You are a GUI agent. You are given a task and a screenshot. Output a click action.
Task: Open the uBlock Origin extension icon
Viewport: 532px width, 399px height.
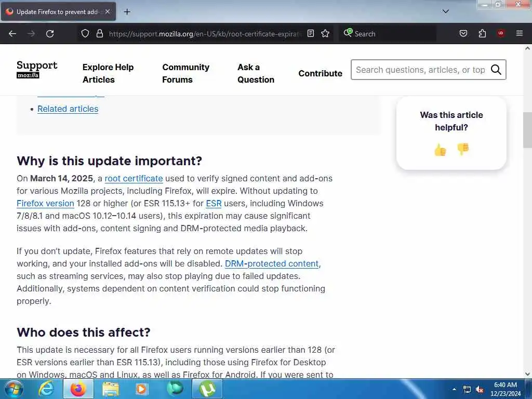click(x=501, y=33)
